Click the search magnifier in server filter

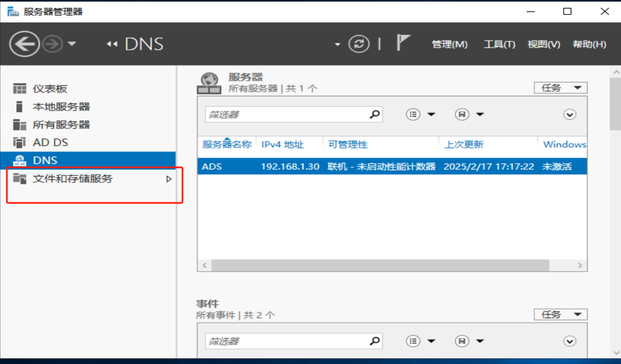(x=375, y=114)
